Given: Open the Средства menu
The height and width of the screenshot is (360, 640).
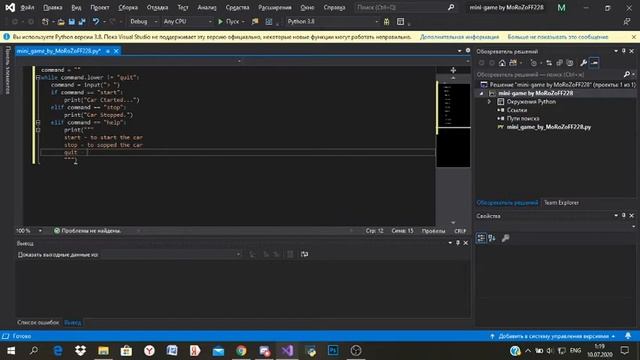Looking at the screenshot, I should [x=237, y=7].
